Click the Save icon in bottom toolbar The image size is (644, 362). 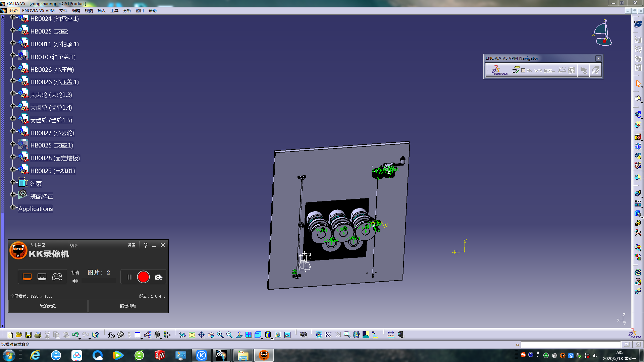tap(29, 335)
